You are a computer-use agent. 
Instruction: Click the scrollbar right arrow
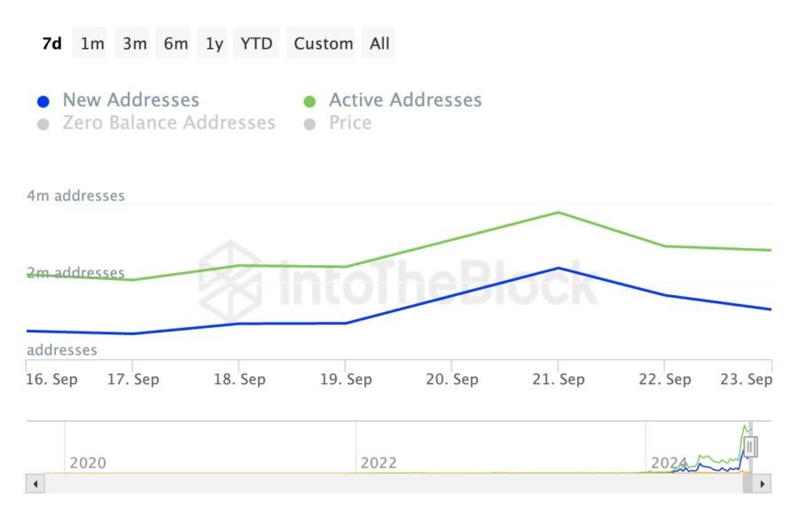763,484
